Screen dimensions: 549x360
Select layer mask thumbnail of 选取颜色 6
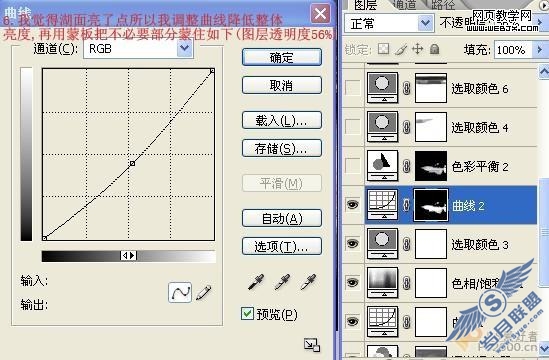pos(431,88)
